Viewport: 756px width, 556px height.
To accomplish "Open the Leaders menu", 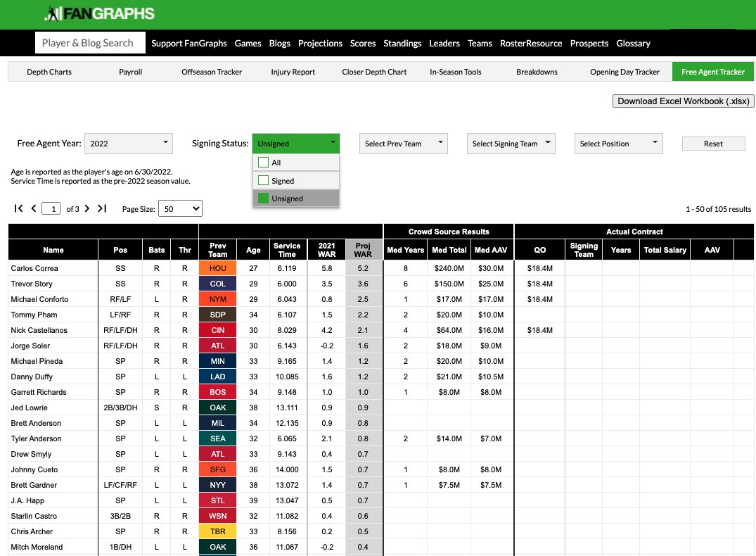I will point(444,43).
